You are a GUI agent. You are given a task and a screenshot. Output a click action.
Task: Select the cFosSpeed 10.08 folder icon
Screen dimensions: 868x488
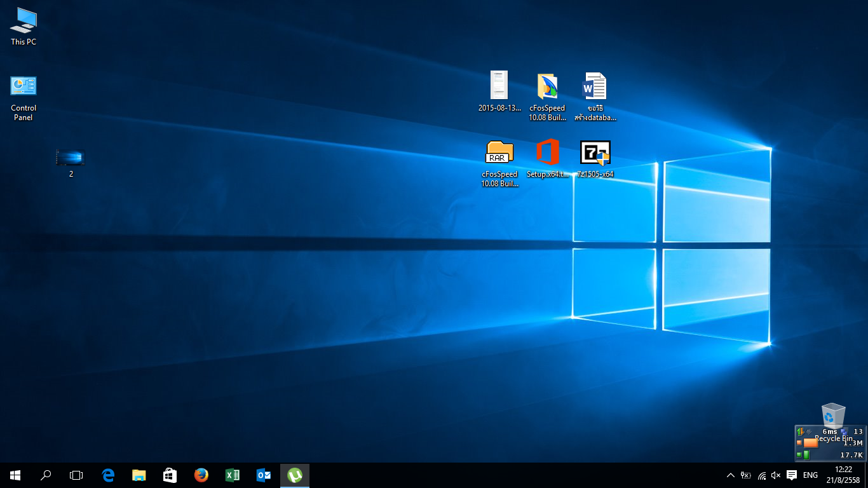point(547,96)
